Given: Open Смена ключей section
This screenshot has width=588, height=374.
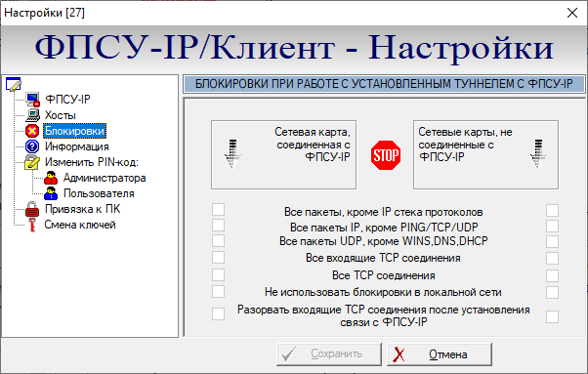Looking at the screenshot, I should (80, 225).
